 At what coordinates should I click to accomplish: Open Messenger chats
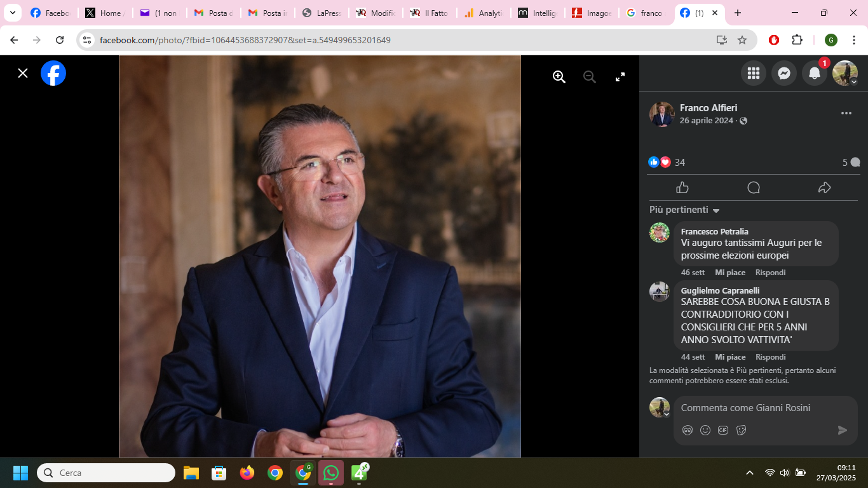click(784, 73)
